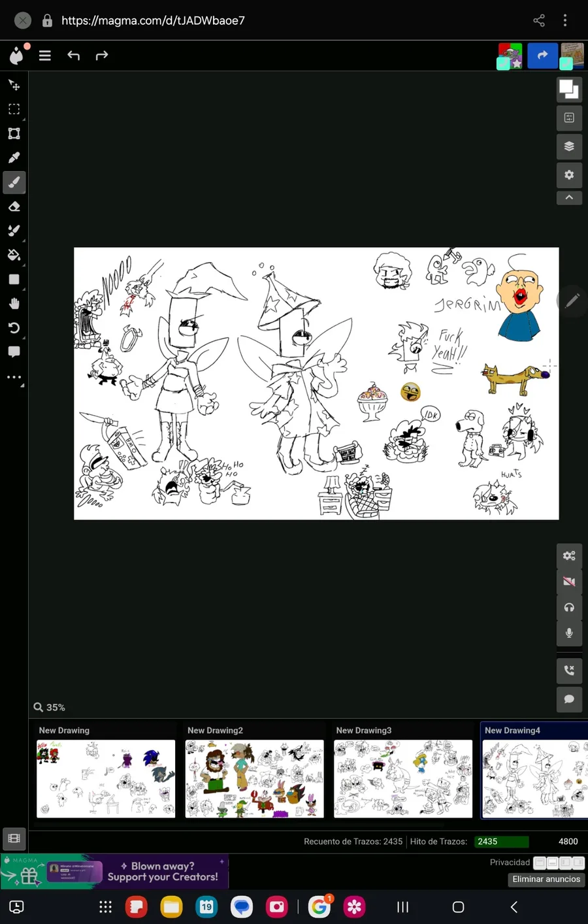Select the Brush tool
Viewport: 588px width, 924px height.
click(14, 182)
